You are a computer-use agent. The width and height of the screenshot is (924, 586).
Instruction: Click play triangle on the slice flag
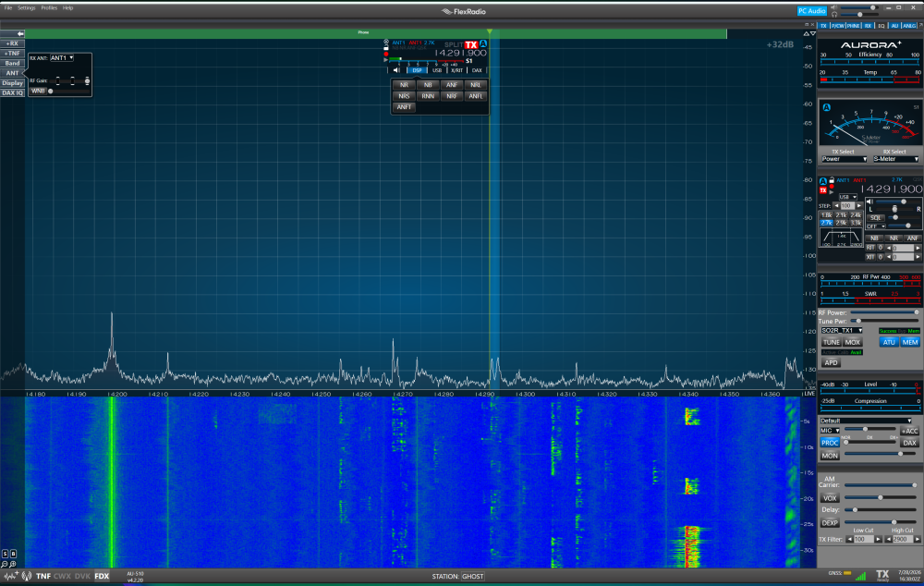(x=385, y=59)
